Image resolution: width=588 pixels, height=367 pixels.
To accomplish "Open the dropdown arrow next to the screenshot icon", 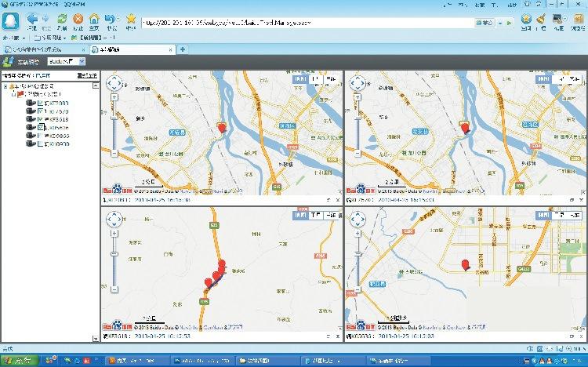I will point(564,18).
